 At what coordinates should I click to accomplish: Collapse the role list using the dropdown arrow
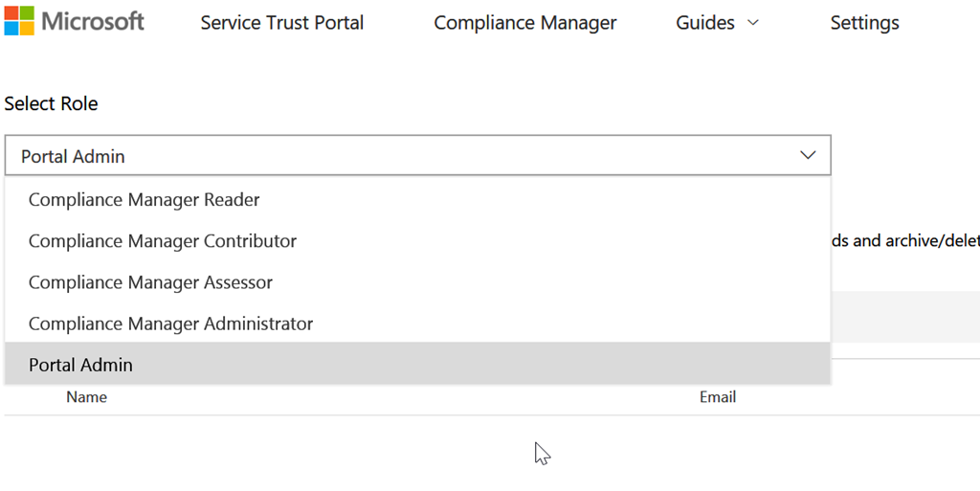pos(808,155)
